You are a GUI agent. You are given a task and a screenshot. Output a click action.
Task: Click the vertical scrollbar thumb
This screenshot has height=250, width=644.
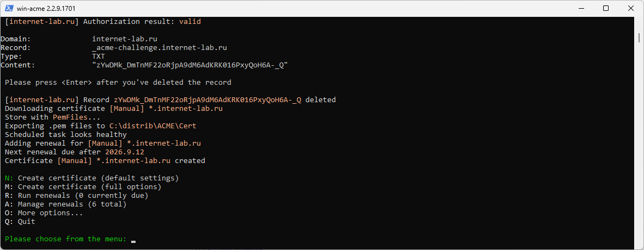point(639,37)
